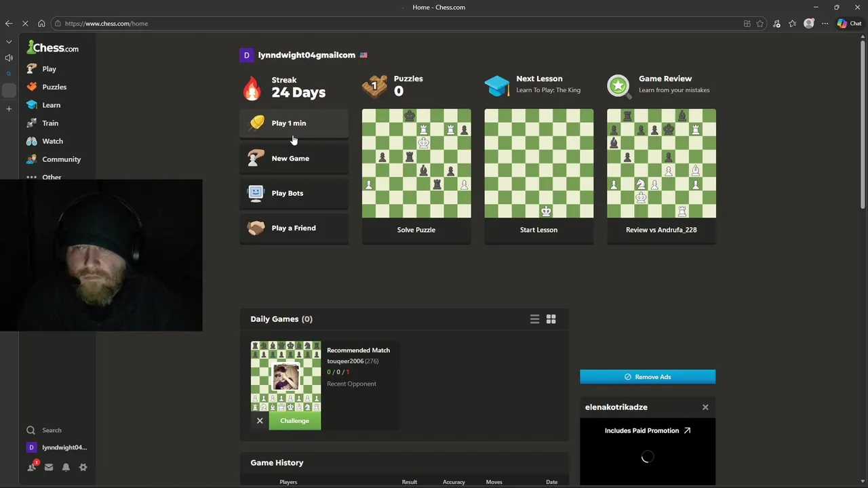This screenshot has height=488, width=868.
Task: Open touqeer2006 opponent profile
Action: click(345, 361)
